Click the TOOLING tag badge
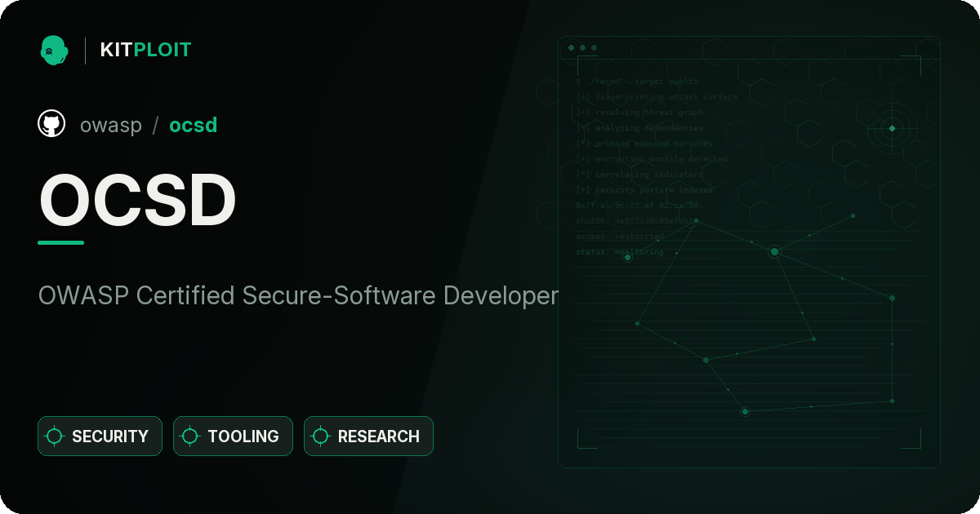Image resolution: width=980 pixels, height=514 pixels. coord(233,436)
